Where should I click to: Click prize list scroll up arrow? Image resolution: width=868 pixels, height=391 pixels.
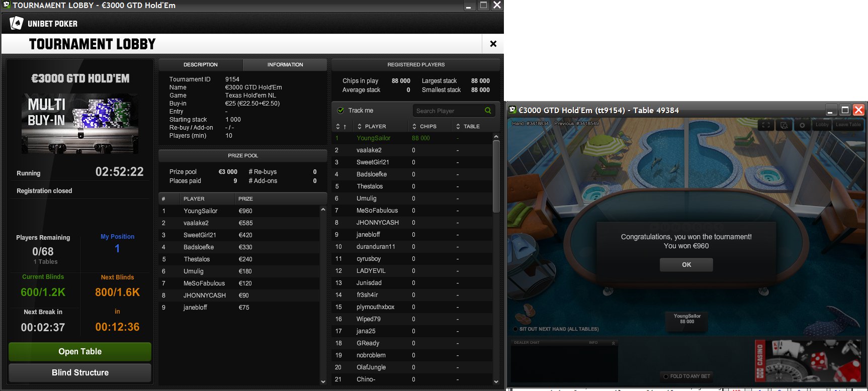click(323, 209)
